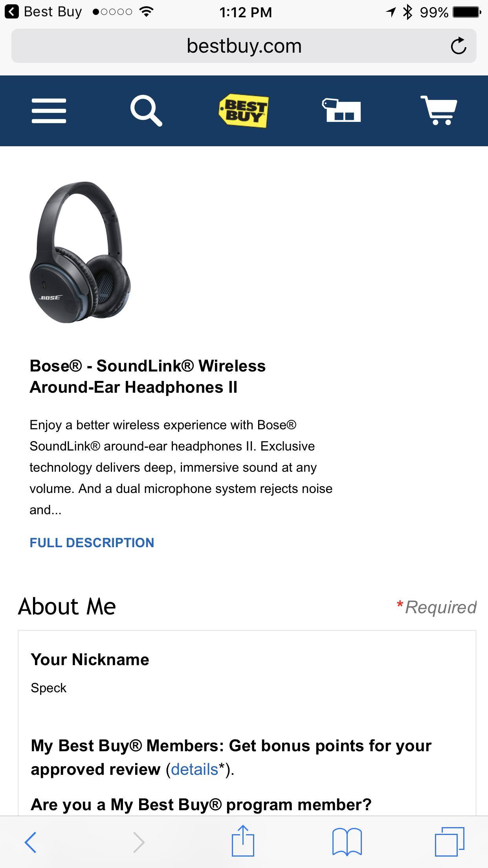Image resolution: width=488 pixels, height=868 pixels.
Task: Open the store locator icon
Action: pyautogui.click(x=341, y=111)
